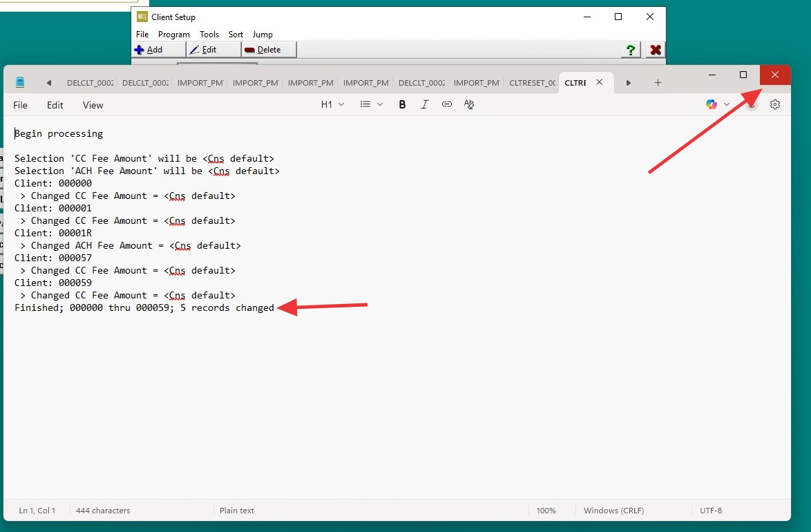Open Program menu in Client Setup

174,34
